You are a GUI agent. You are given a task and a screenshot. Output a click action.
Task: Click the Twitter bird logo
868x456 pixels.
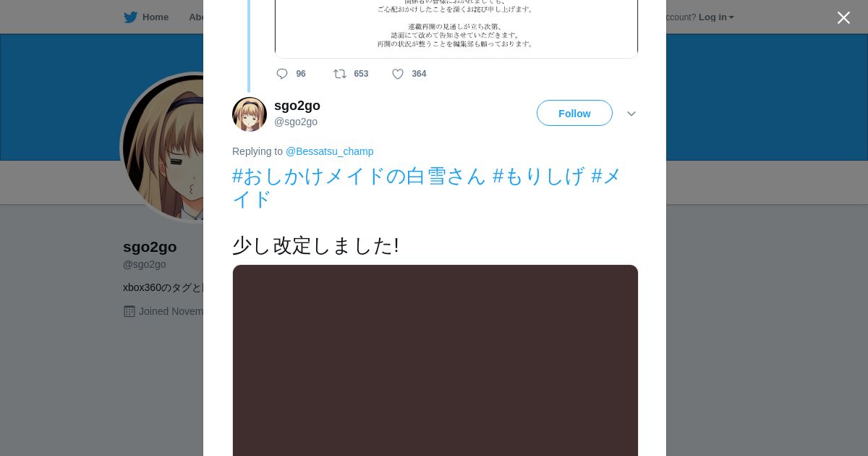click(x=130, y=17)
